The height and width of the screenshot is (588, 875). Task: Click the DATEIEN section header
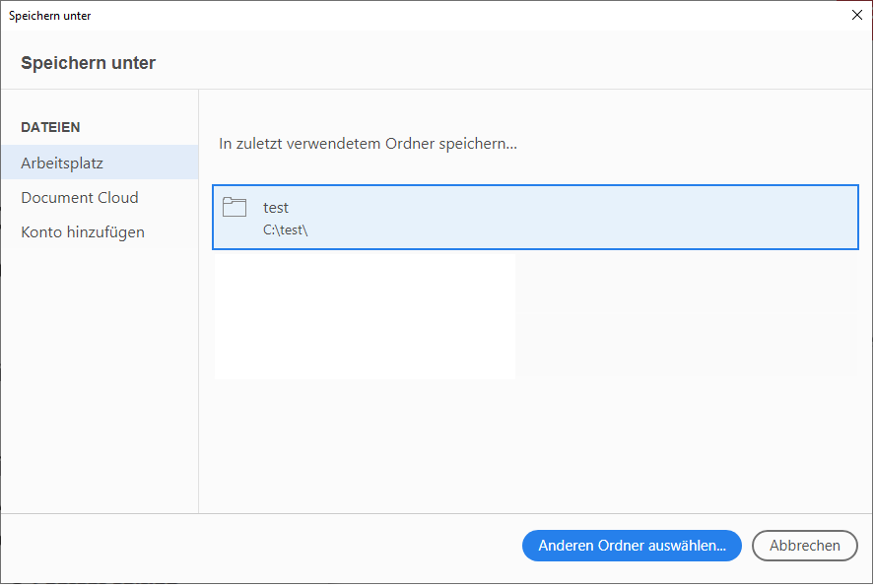coord(50,127)
